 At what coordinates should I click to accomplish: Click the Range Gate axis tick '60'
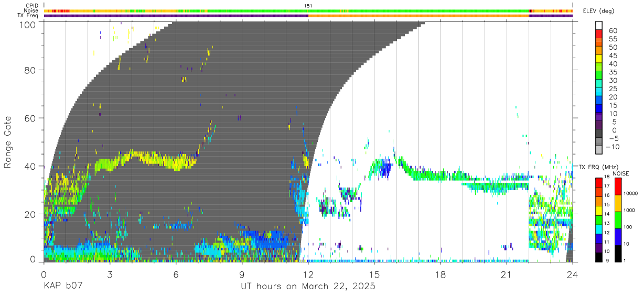(30, 118)
